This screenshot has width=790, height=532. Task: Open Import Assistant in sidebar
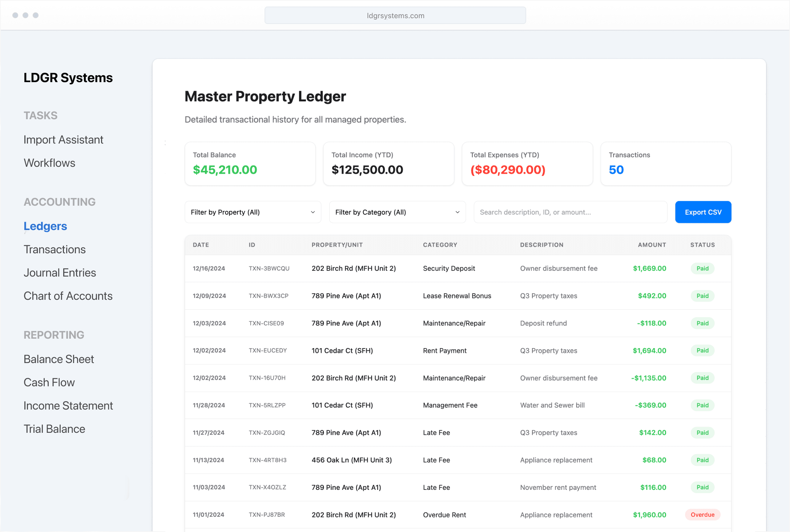tap(63, 140)
